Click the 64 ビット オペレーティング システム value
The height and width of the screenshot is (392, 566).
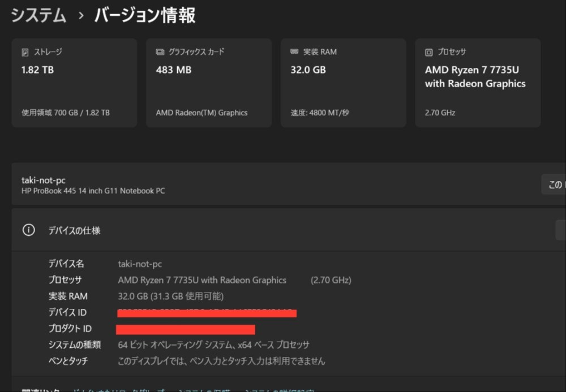coord(214,345)
